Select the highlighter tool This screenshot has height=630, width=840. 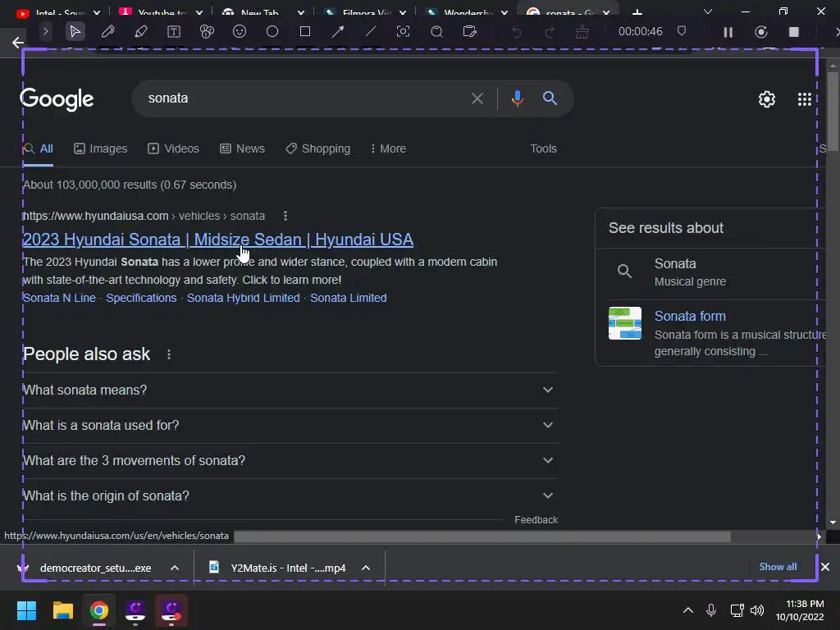(x=141, y=32)
